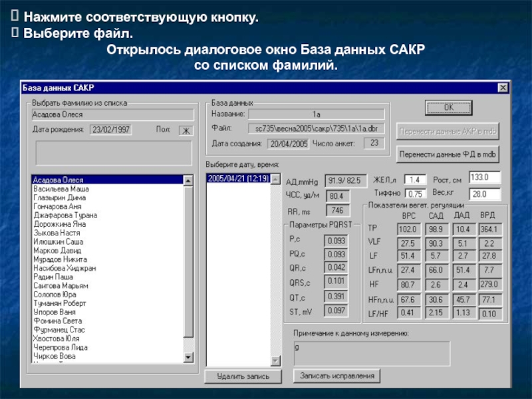Select the 2005/04/21 (12:19) date entry
Image resolution: width=532 pixels, height=399 pixels.
tap(237, 178)
